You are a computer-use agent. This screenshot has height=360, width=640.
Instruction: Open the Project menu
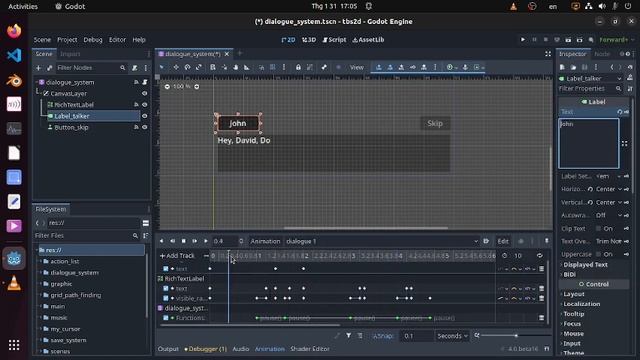[x=67, y=40]
